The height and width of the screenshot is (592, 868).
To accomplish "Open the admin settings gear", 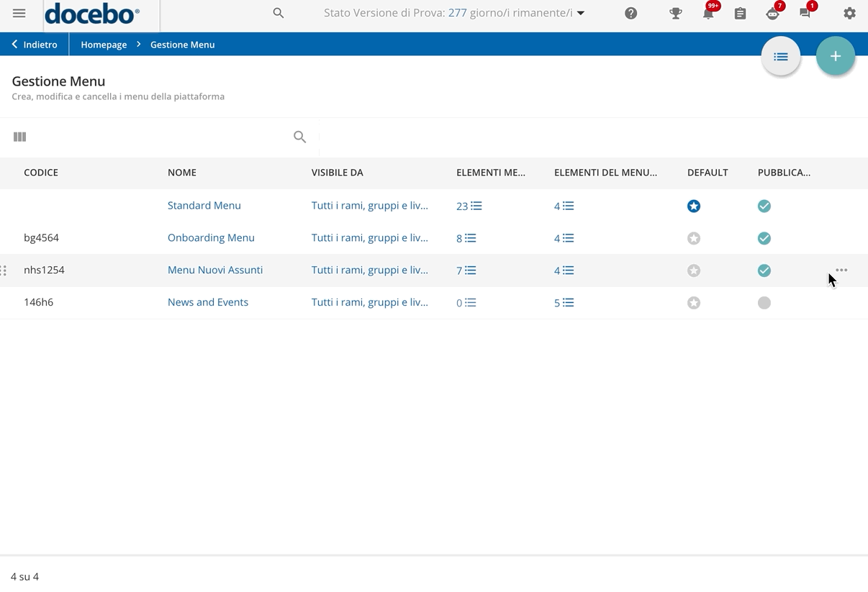I will tap(849, 14).
